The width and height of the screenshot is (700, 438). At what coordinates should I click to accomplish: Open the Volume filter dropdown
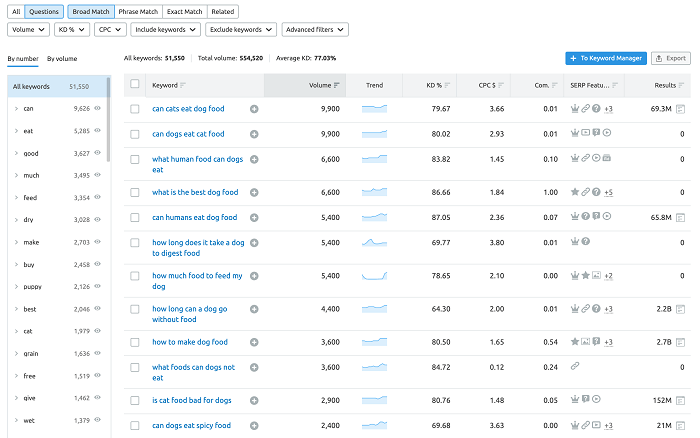click(28, 29)
